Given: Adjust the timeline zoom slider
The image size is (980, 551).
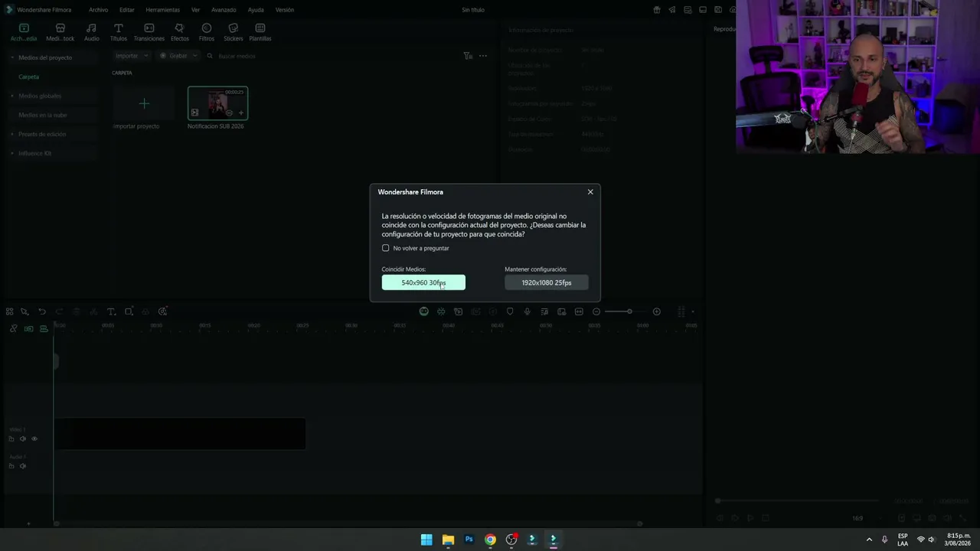Looking at the screenshot, I should [629, 311].
